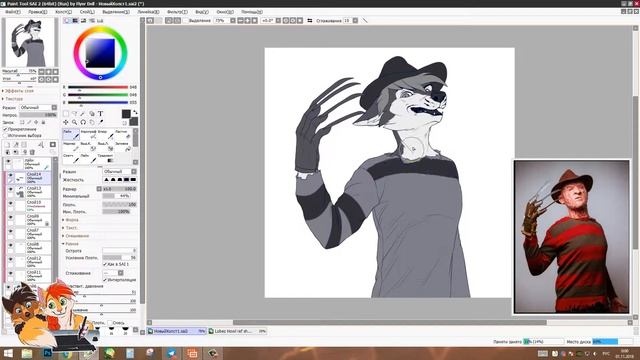Hide layer Слой12
640x360 pixels.
tap(11, 260)
